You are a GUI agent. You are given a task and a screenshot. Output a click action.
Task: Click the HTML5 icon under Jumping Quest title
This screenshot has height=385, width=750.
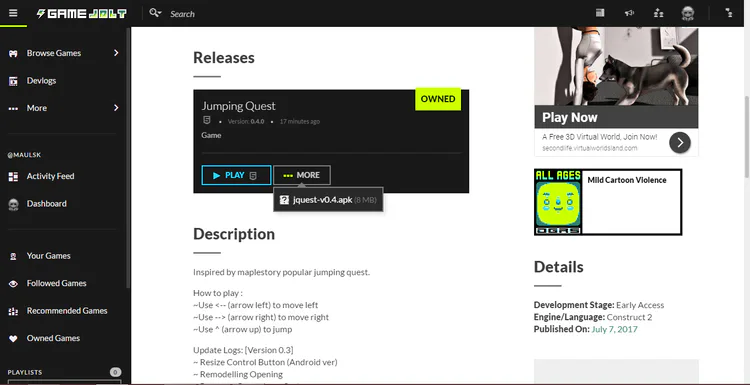click(x=207, y=121)
